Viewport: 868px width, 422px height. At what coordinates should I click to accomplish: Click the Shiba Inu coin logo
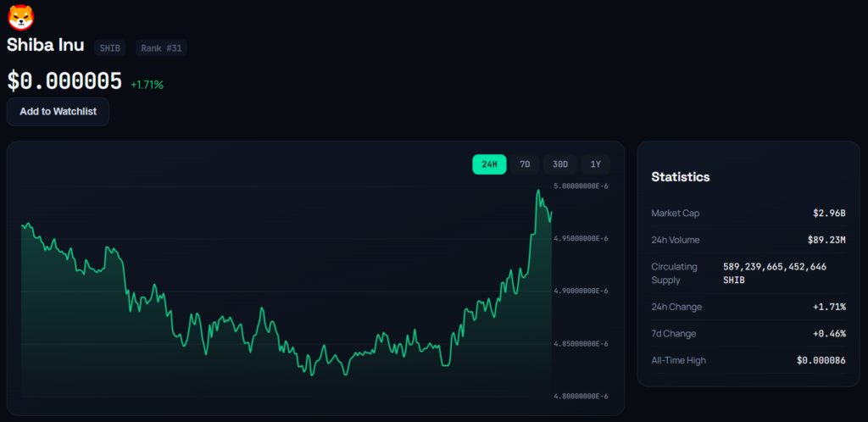[20, 17]
